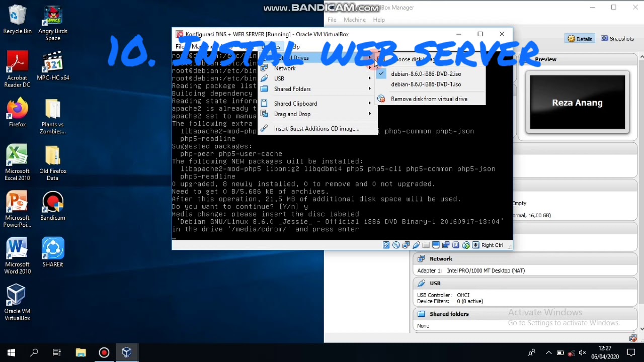Click the keyboard capture arrow icon
The width and height of the screenshot is (644, 362).
(475, 245)
